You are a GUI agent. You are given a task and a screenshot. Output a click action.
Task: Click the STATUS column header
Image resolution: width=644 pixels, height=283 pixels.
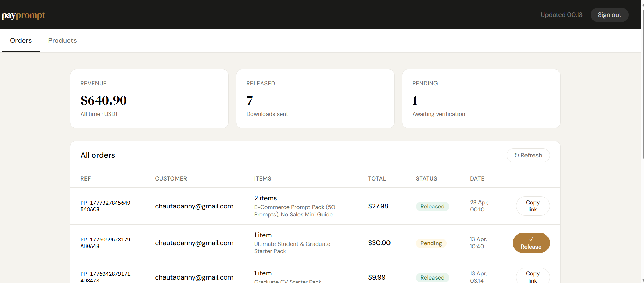[426, 178]
